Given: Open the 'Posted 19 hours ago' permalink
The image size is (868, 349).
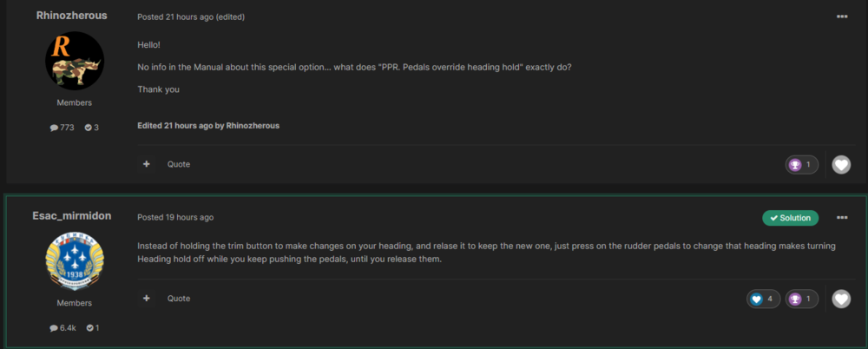Looking at the screenshot, I should 175,217.
